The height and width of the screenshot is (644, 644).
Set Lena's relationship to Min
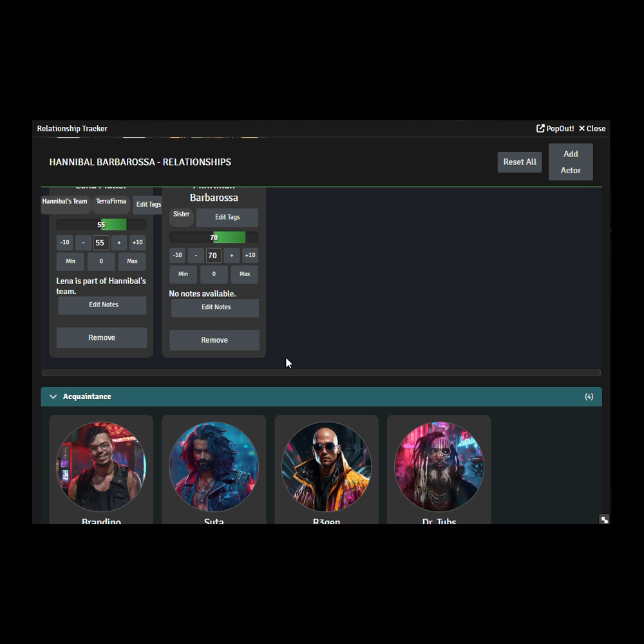coord(71,261)
